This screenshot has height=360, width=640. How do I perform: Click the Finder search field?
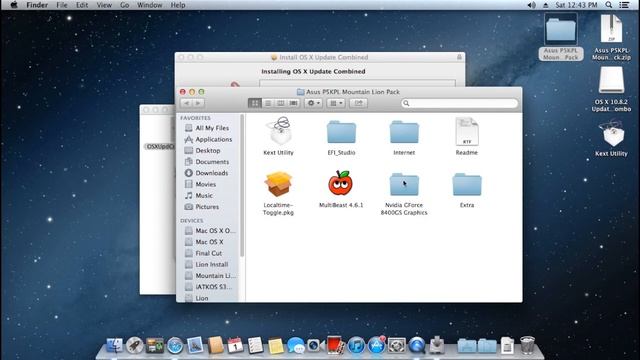pos(459,103)
